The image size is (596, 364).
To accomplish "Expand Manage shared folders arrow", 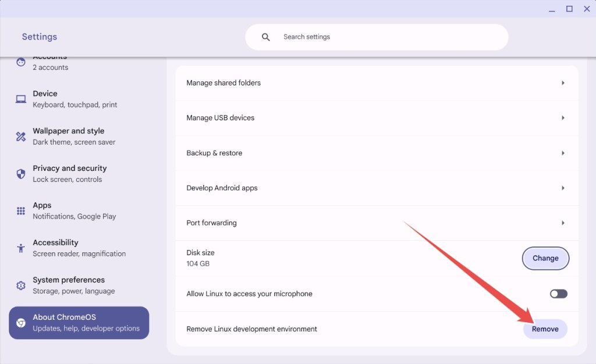I will pyautogui.click(x=563, y=83).
